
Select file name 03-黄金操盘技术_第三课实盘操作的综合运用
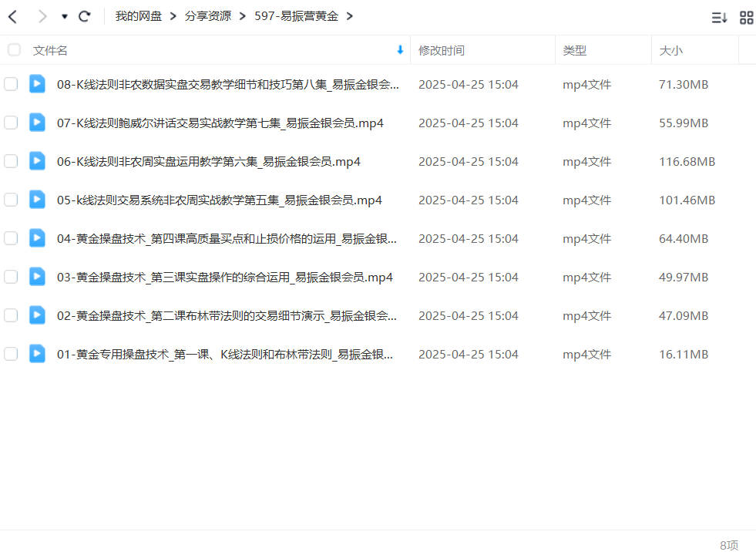coord(225,278)
